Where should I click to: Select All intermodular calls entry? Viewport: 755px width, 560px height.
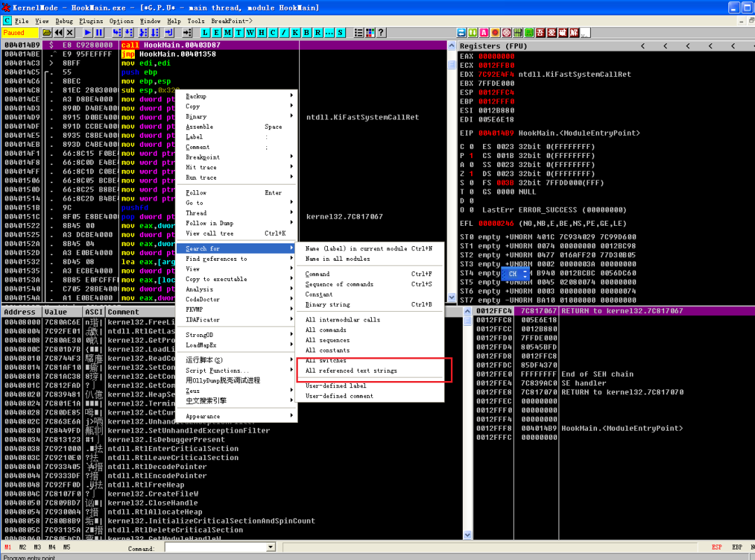pyautogui.click(x=343, y=320)
